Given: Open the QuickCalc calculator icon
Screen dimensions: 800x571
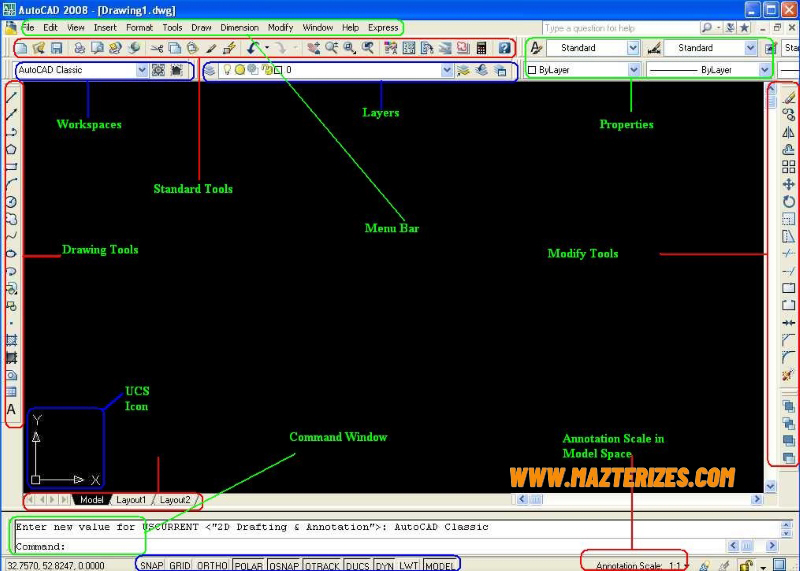Looking at the screenshot, I should [x=481, y=48].
